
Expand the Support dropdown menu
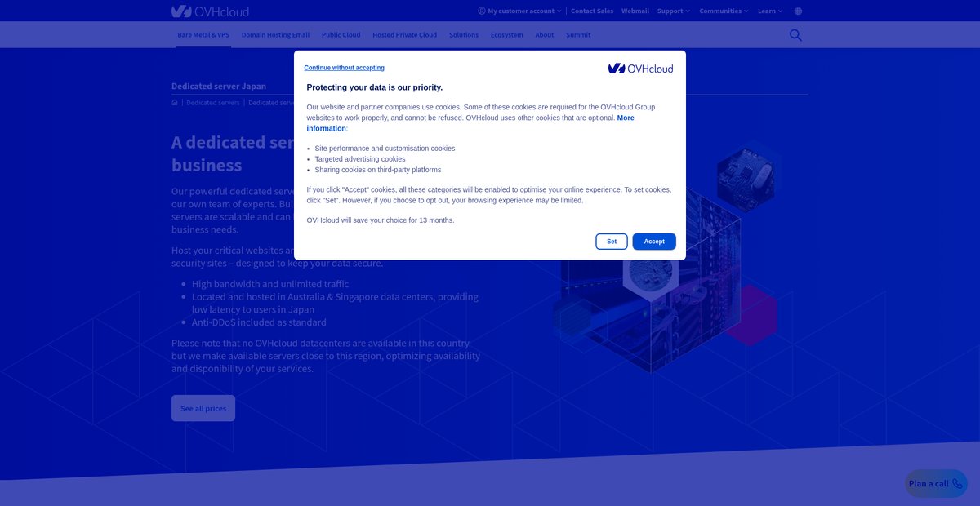(x=674, y=11)
